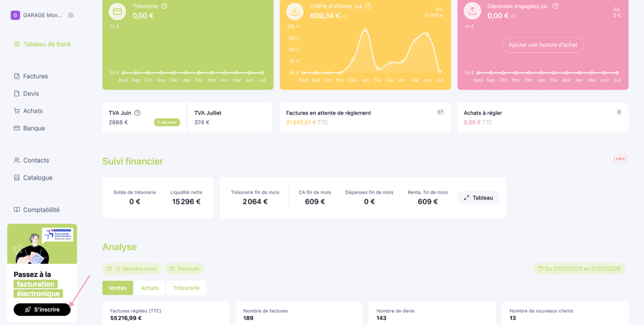
Task: Open settings gear next to GARAGE Mov...
Action: point(71,15)
